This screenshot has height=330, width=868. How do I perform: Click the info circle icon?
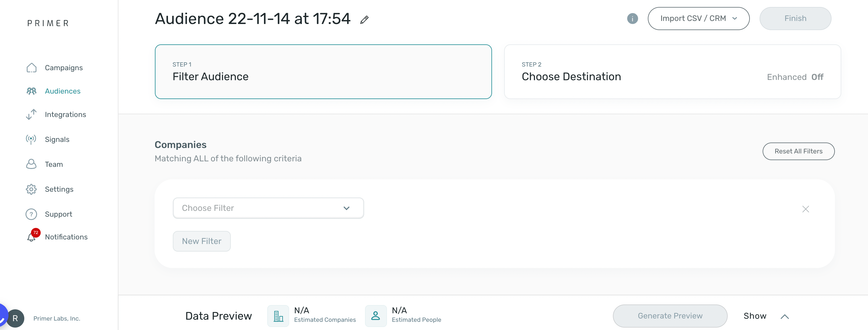pos(632,18)
